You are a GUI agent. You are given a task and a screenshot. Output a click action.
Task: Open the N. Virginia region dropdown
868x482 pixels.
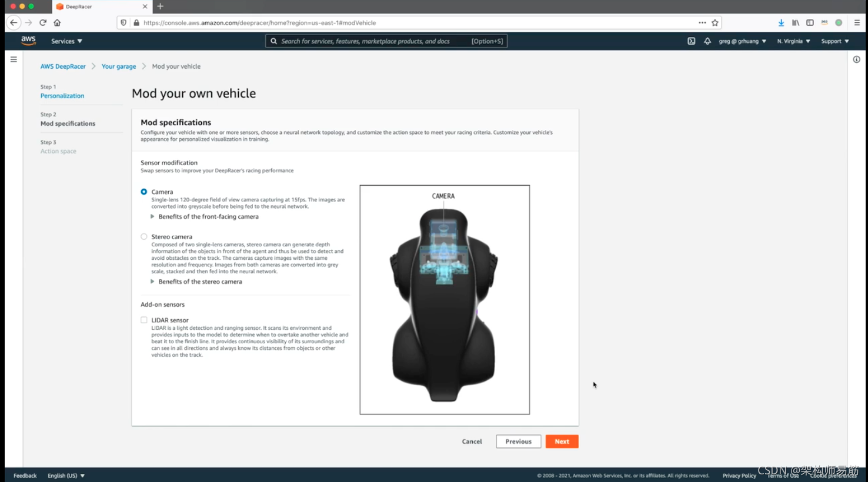point(793,41)
